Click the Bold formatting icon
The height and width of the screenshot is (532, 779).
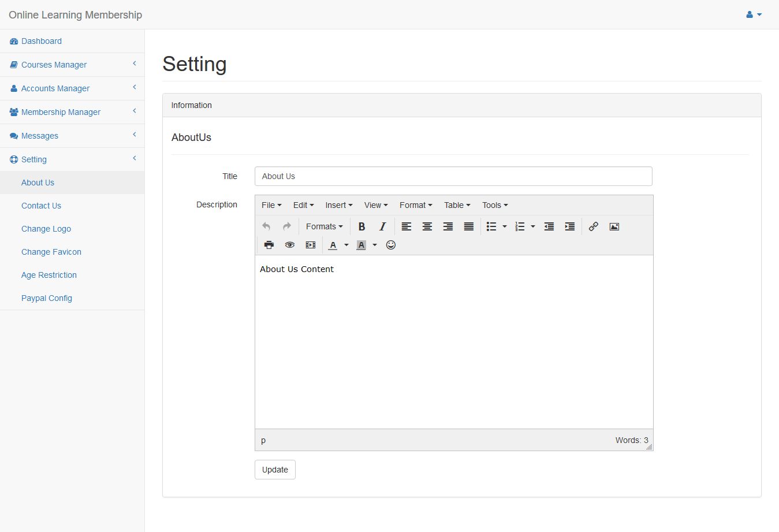[361, 226]
